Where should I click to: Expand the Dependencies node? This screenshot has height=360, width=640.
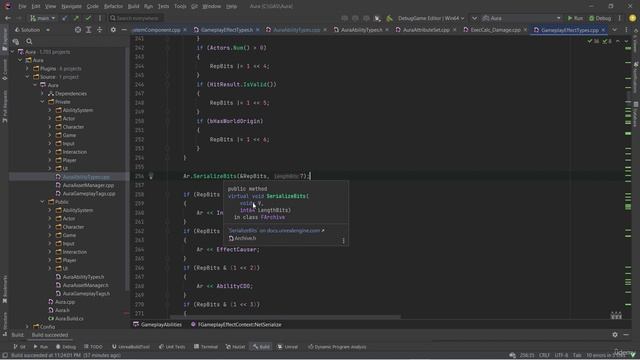pos(42,93)
